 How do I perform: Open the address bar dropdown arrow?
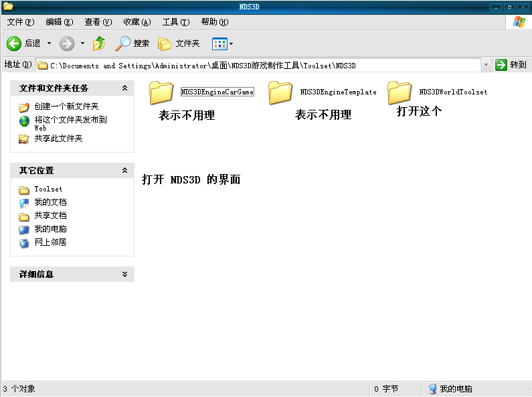tap(486, 64)
